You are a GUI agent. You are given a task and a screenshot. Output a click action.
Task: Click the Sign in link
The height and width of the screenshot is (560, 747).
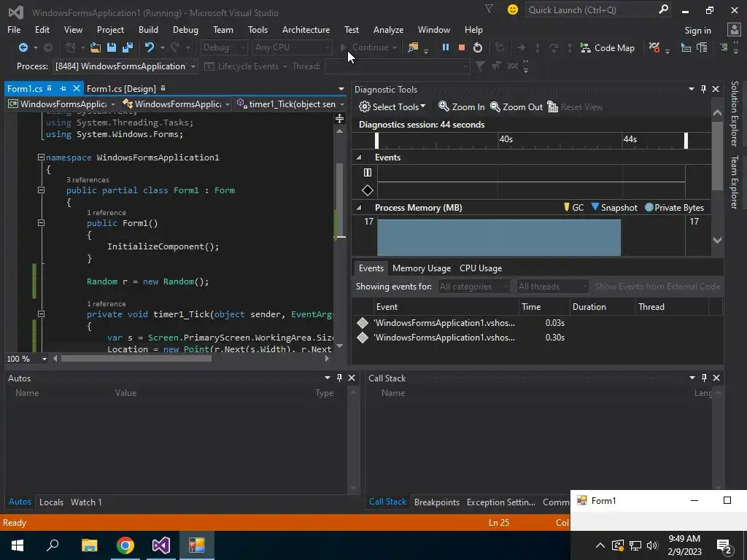(697, 31)
